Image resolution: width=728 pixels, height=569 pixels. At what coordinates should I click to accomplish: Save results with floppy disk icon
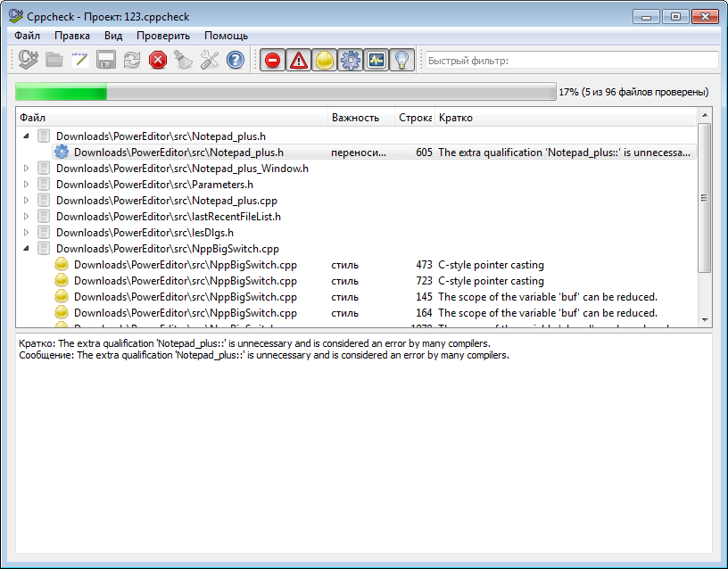click(x=106, y=60)
